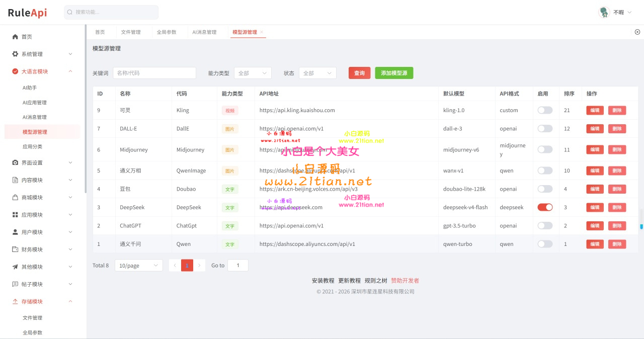Screen dimensions: 644x339
Task: Open the 10/page page size selector
Action: (x=139, y=266)
